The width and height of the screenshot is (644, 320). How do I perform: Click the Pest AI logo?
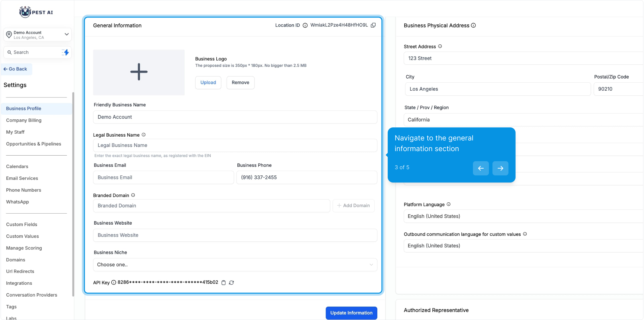(36, 12)
